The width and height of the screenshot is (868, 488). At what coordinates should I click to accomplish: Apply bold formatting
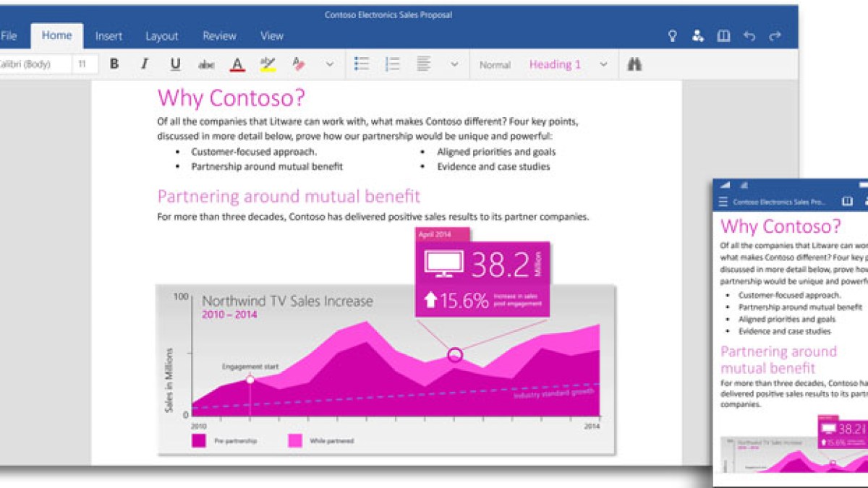[114, 64]
